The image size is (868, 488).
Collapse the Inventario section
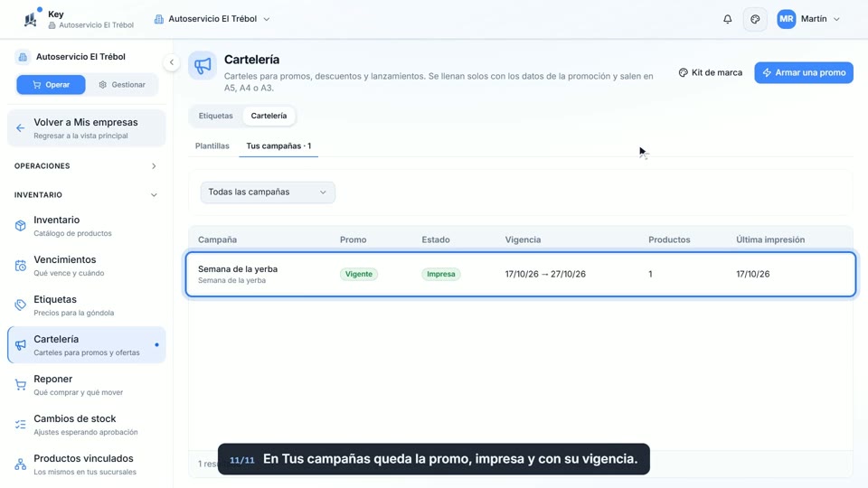tap(86, 195)
